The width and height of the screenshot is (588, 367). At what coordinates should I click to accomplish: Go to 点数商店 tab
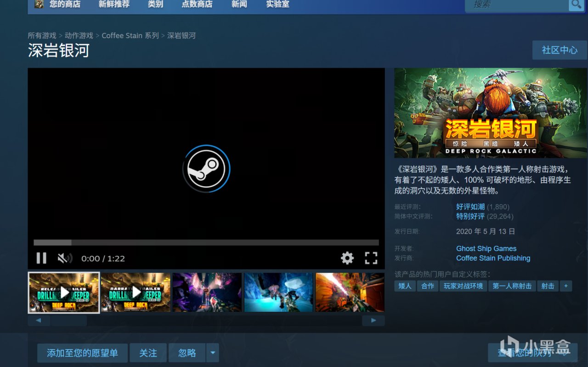[x=197, y=4]
